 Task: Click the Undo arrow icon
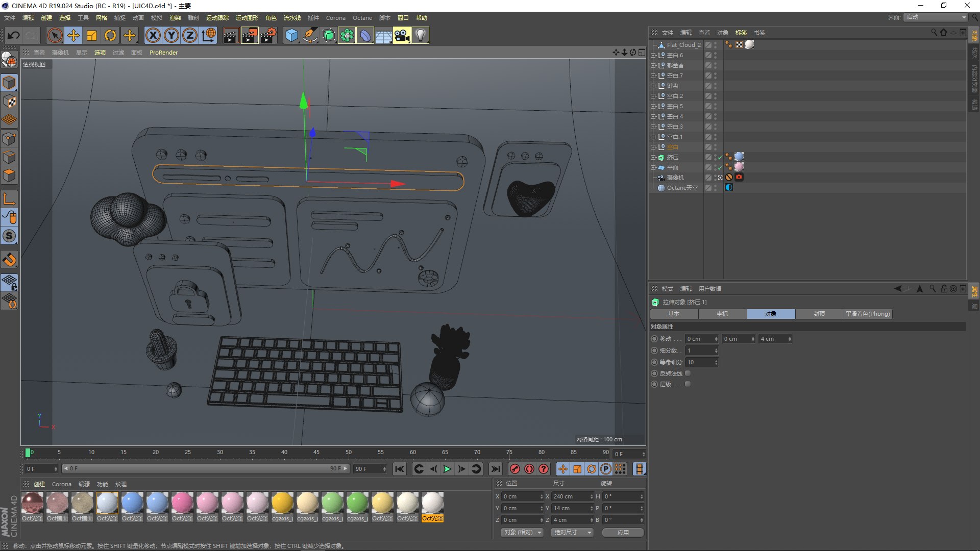(14, 35)
